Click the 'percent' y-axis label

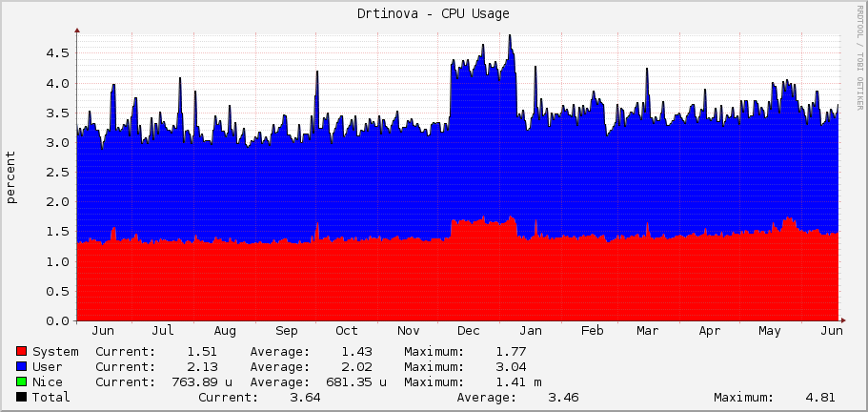(11, 177)
